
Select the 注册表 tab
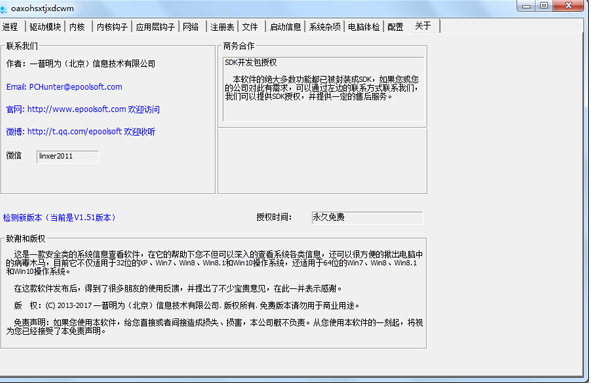pyautogui.click(x=222, y=27)
